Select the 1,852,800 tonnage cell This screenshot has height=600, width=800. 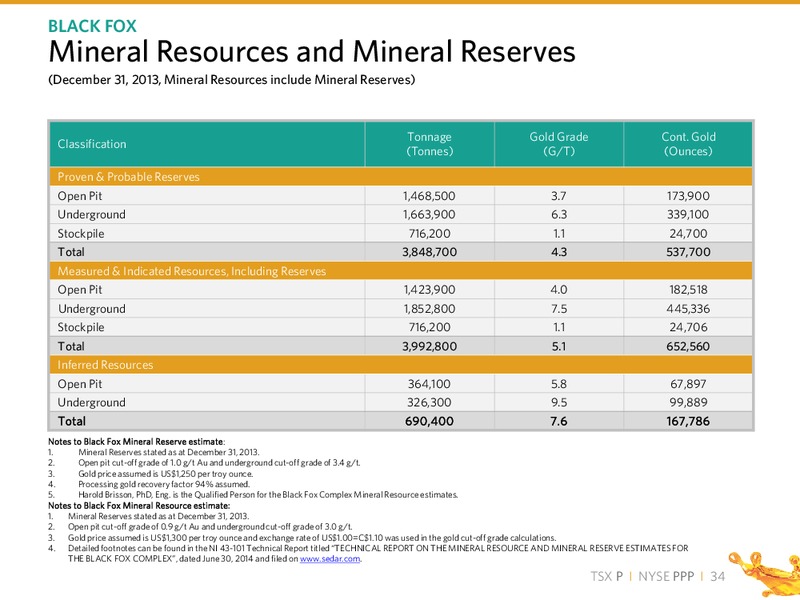(x=429, y=309)
